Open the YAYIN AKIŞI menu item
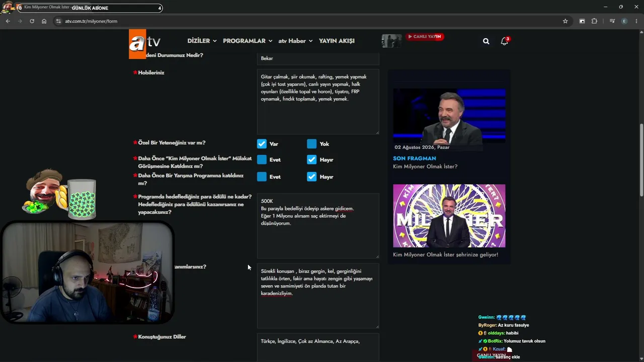The height and width of the screenshot is (362, 644). coord(337,41)
